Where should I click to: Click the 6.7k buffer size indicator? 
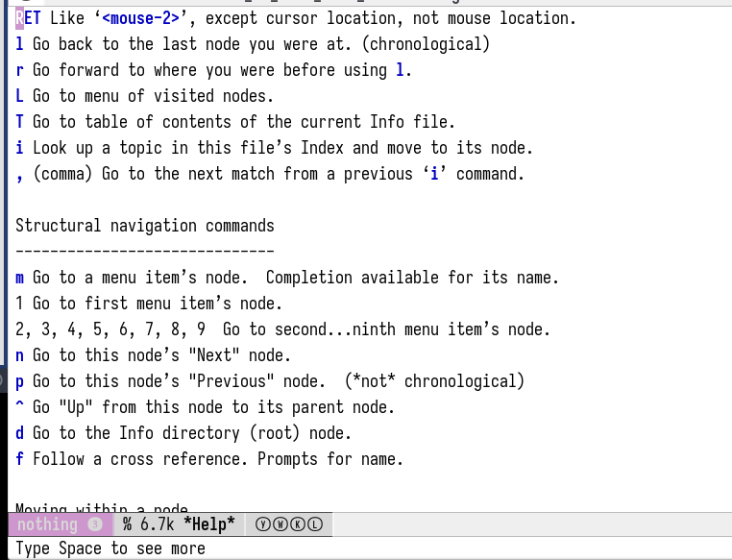159,524
